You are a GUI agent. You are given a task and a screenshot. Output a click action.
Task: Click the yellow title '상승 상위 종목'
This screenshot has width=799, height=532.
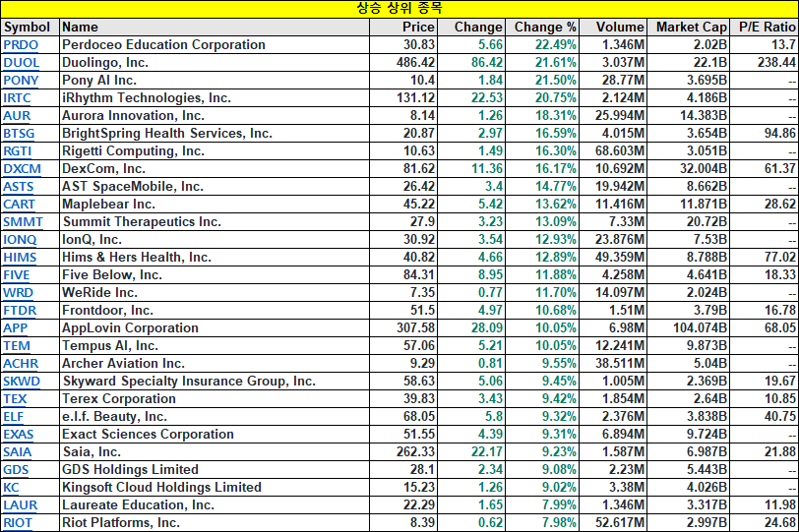click(399, 9)
